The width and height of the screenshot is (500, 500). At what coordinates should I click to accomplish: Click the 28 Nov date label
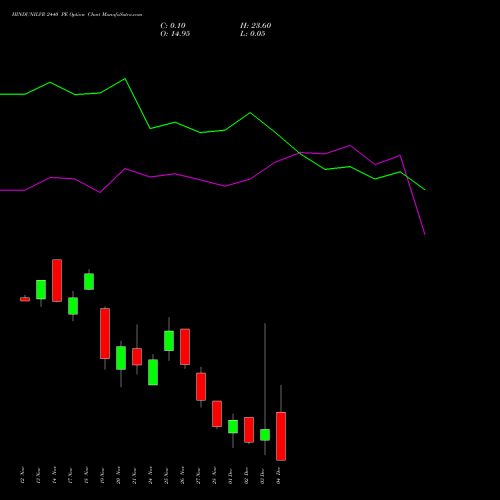[215, 475]
